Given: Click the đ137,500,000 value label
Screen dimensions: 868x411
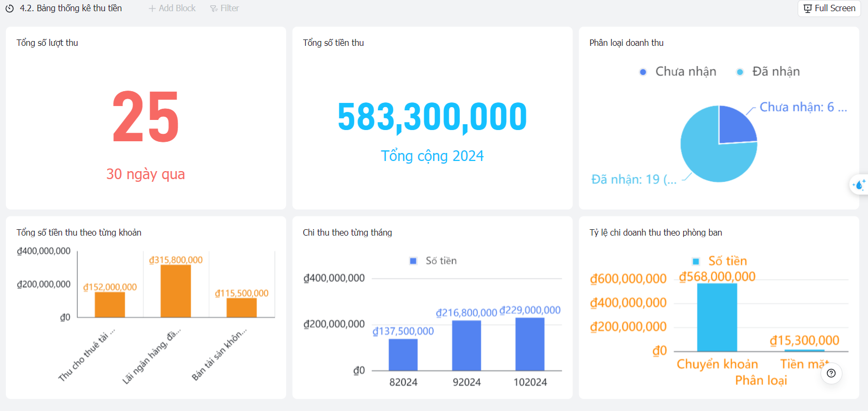Looking at the screenshot, I should (403, 331).
